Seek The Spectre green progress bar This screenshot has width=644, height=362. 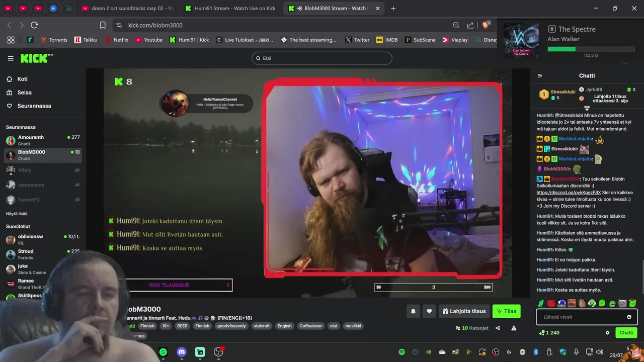pos(591,49)
